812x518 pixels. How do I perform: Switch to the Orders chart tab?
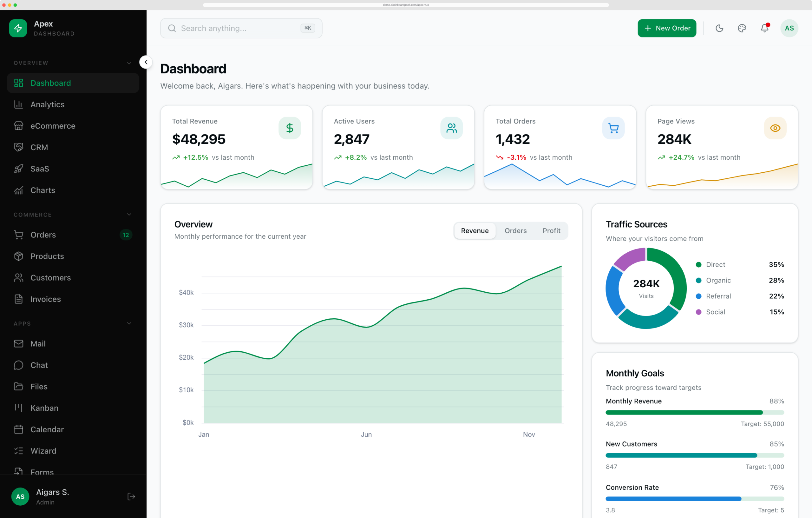[x=516, y=230]
